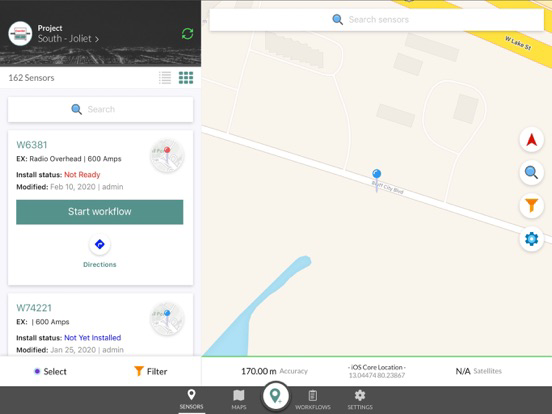Viewport: 552px width, 414px height.
Task: Switch to grid view layout icon
Action: point(186,78)
